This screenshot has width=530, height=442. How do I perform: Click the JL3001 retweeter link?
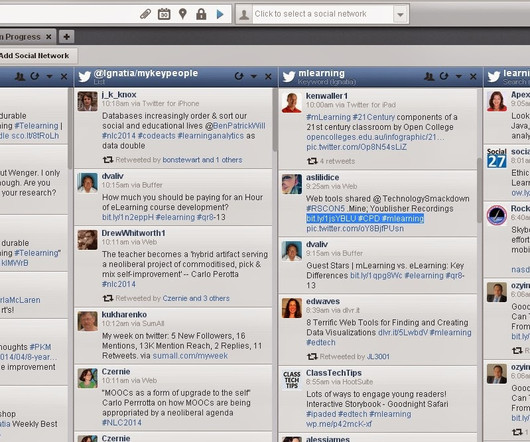point(378,357)
